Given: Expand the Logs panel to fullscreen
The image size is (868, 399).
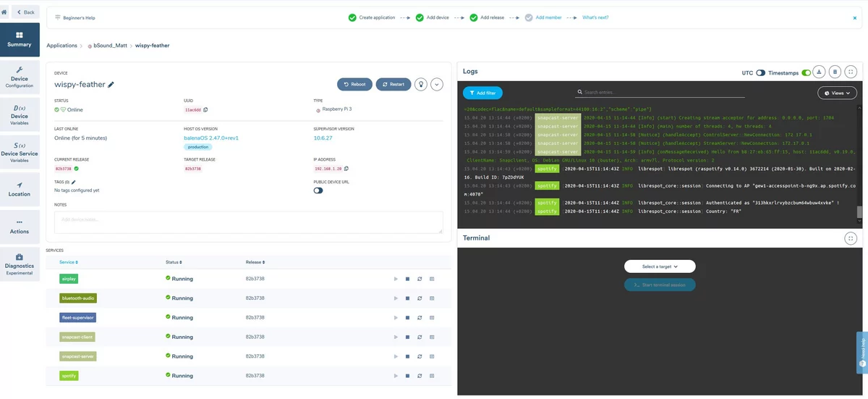Looking at the screenshot, I should click(x=851, y=72).
